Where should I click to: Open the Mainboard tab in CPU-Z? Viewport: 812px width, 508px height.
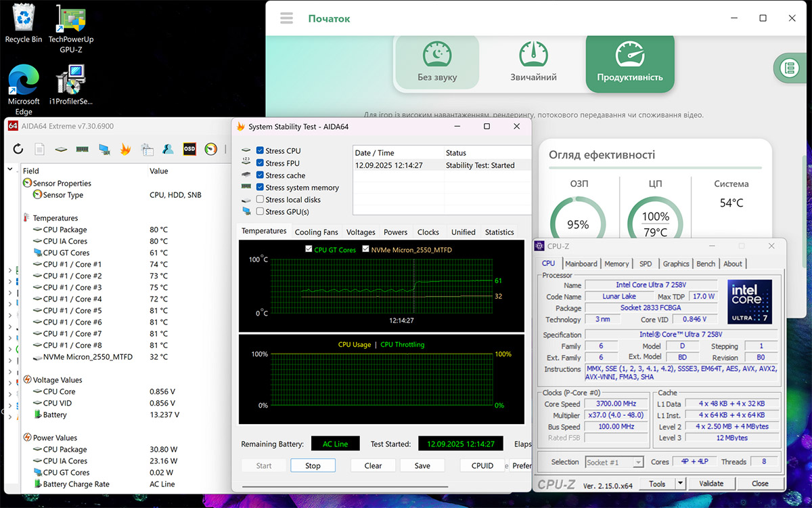[581, 263]
